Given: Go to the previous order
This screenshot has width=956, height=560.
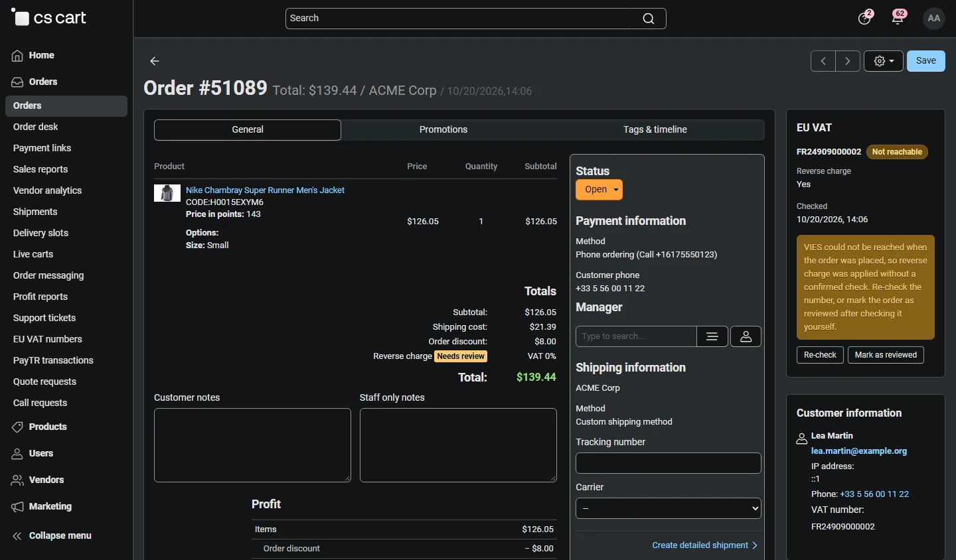Looking at the screenshot, I should pyautogui.click(x=823, y=61).
